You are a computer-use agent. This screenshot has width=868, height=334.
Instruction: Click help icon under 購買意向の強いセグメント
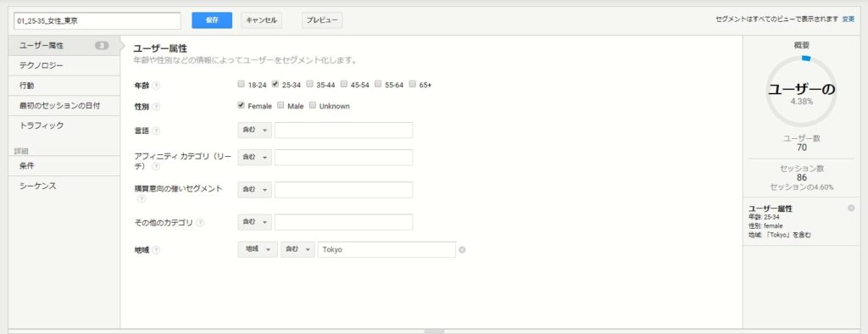(x=142, y=198)
